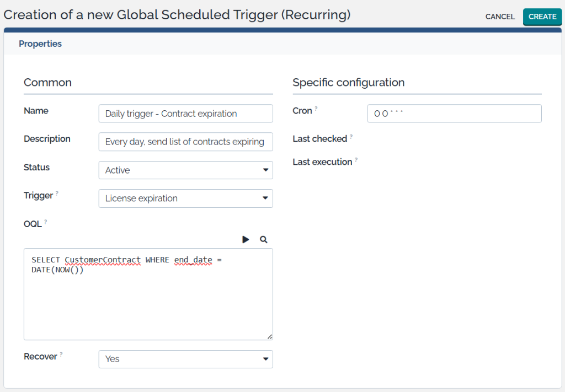Image resolution: width=565 pixels, height=392 pixels.
Task: Open the Status dropdown showing Active
Action: tap(185, 170)
